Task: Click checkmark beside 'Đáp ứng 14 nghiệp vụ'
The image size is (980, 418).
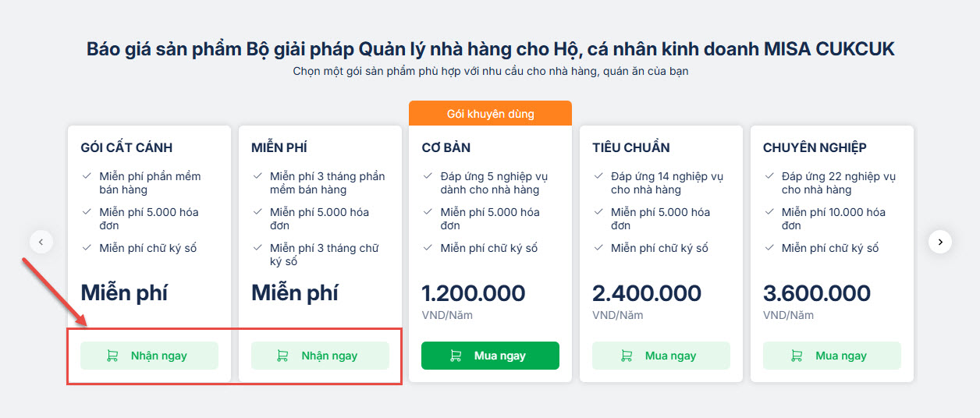Action: tap(598, 176)
